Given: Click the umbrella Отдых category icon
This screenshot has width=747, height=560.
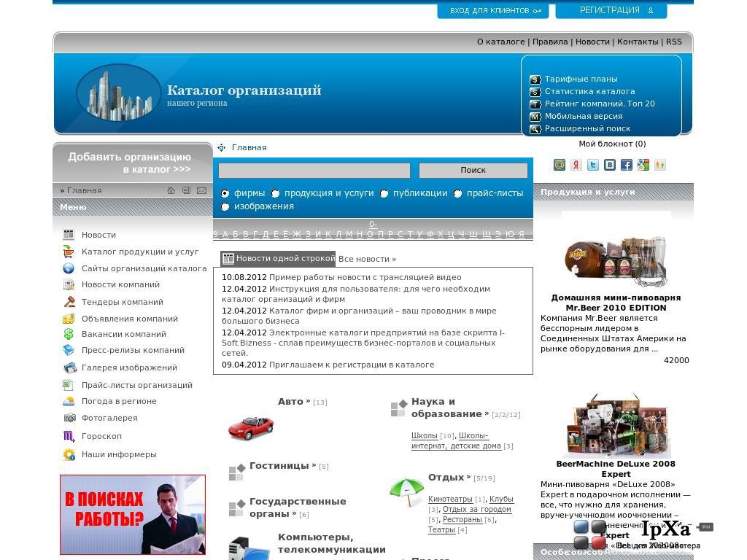Looking at the screenshot, I should [406, 492].
